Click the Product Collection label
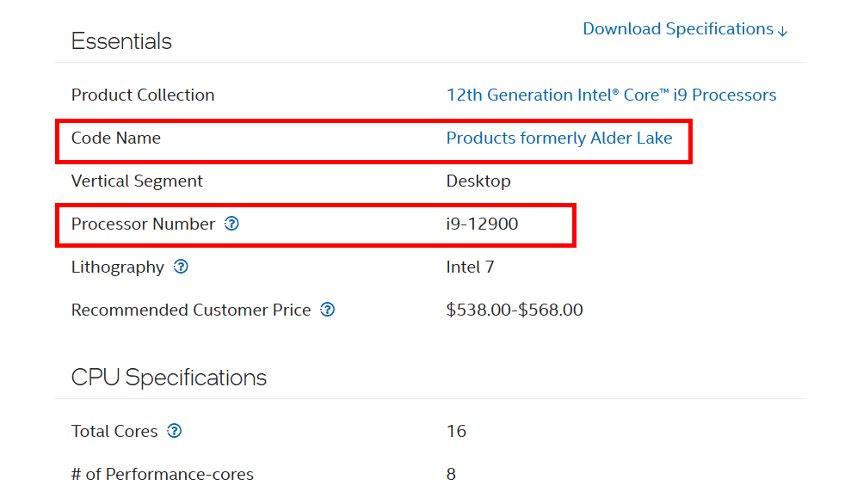The width and height of the screenshot is (851, 504). click(x=143, y=95)
